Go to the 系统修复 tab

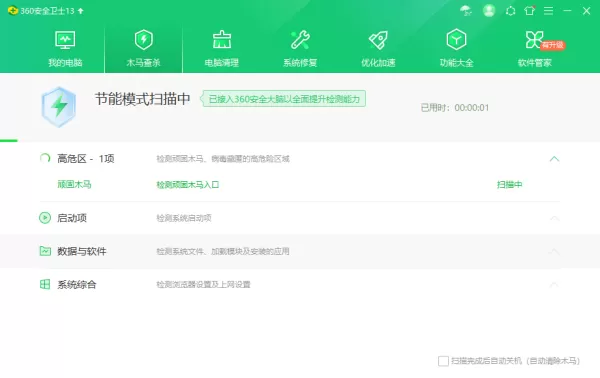300,49
